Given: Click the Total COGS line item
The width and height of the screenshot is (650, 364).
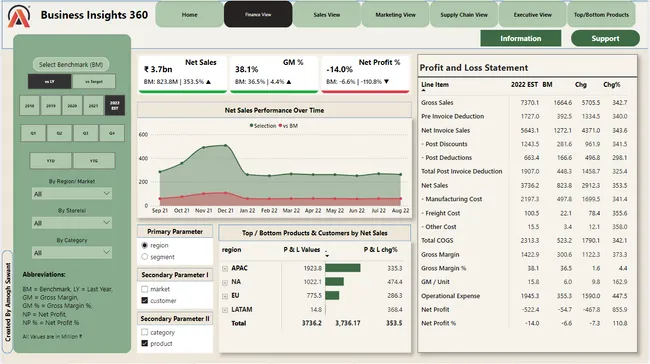Looking at the screenshot, I should [x=437, y=240].
